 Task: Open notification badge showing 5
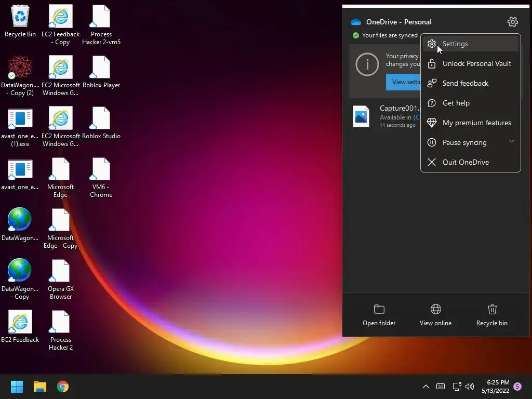tap(517, 387)
